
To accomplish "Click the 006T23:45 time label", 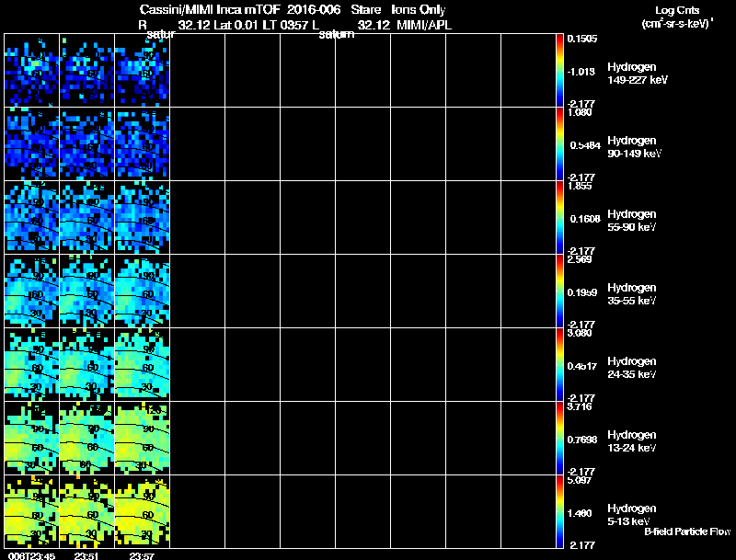I will pos(31,556).
